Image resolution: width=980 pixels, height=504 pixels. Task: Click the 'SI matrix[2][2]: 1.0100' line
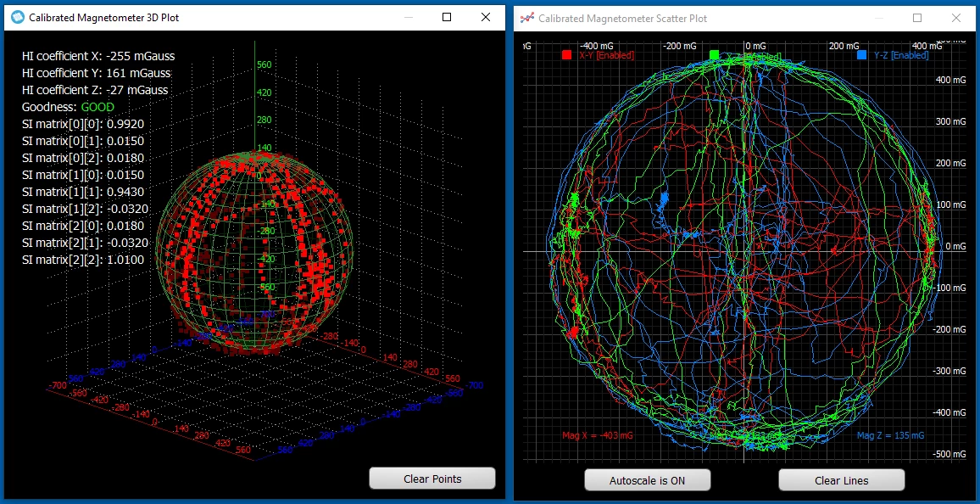point(83,259)
